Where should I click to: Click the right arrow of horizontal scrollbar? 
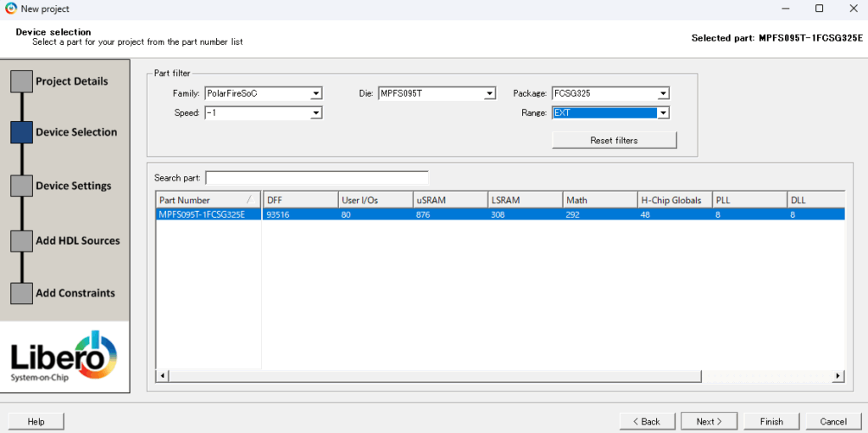coord(838,375)
